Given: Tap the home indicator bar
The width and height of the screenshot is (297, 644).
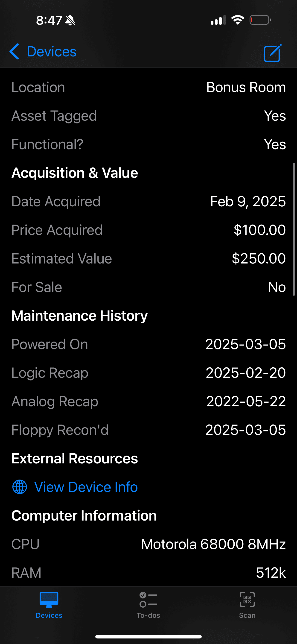Looking at the screenshot, I should point(148,636).
